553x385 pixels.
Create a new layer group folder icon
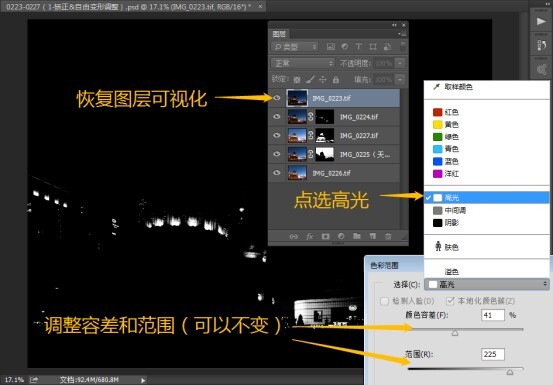pos(357,236)
